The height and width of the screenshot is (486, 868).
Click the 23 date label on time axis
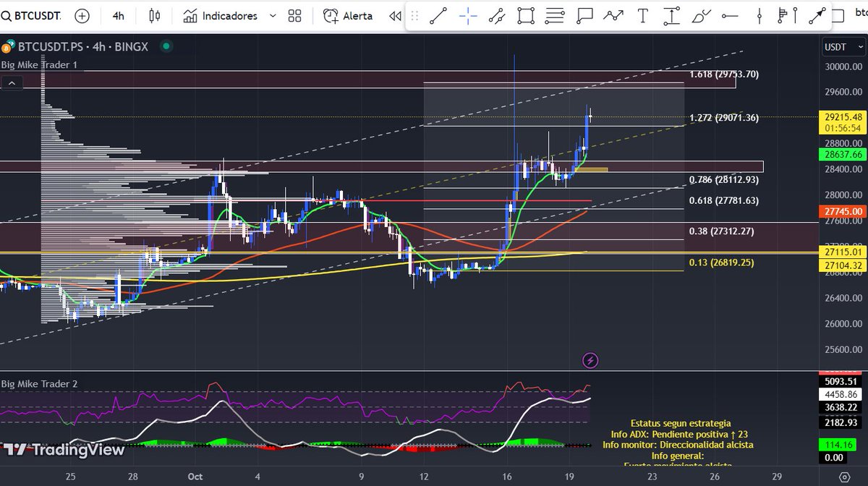(x=652, y=477)
